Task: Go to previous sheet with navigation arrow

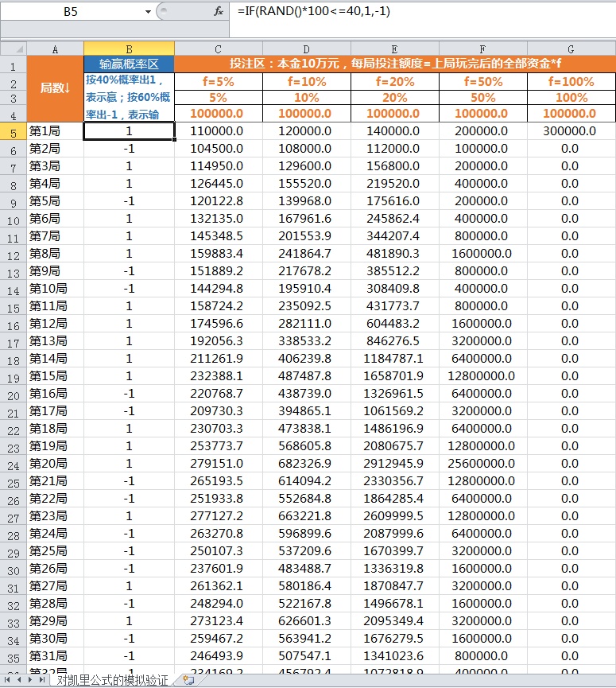Action: pos(21,680)
